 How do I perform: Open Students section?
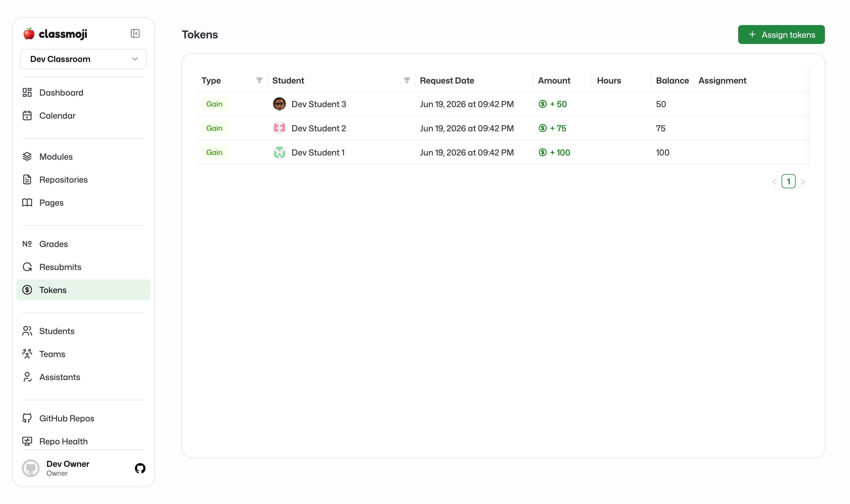click(x=57, y=331)
